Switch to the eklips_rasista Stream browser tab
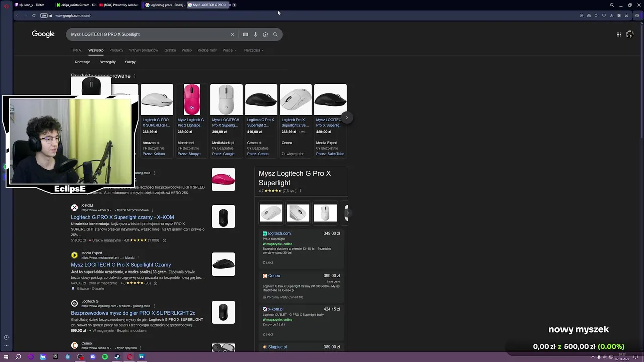This screenshot has height=362, width=644. coord(76,5)
